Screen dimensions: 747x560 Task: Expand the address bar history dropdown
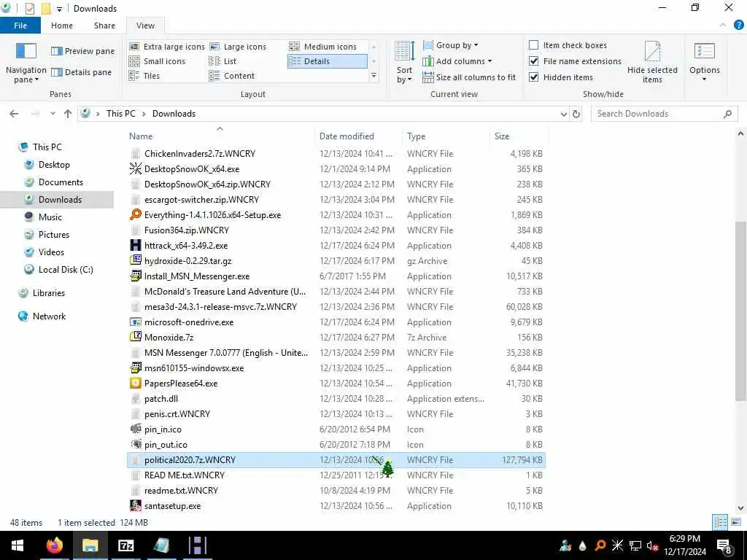pyautogui.click(x=564, y=114)
